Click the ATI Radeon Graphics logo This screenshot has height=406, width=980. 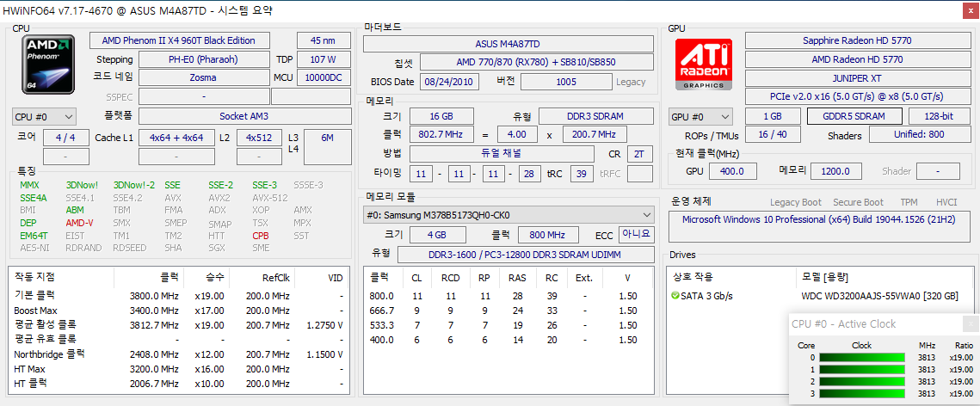pyautogui.click(x=705, y=65)
